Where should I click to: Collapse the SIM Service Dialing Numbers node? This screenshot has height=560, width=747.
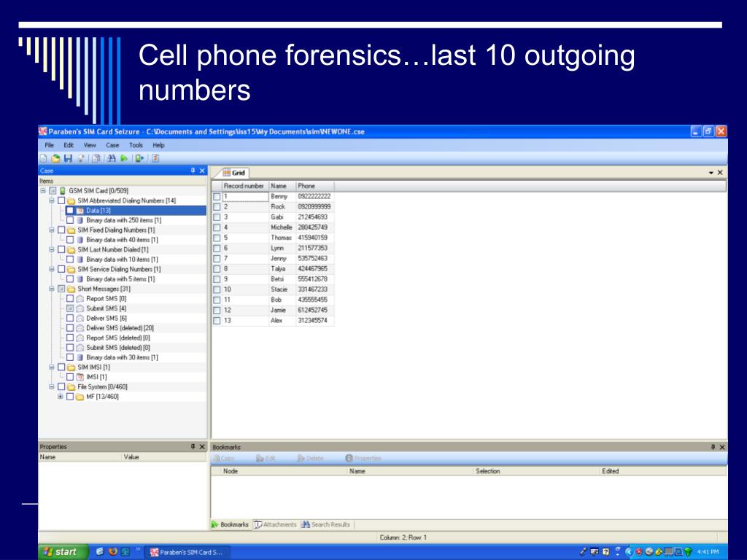tap(52, 269)
